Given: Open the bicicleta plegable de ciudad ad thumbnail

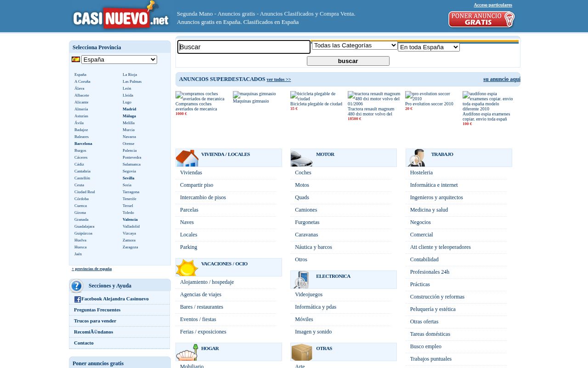Looking at the screenshot, I should point(316,96).
